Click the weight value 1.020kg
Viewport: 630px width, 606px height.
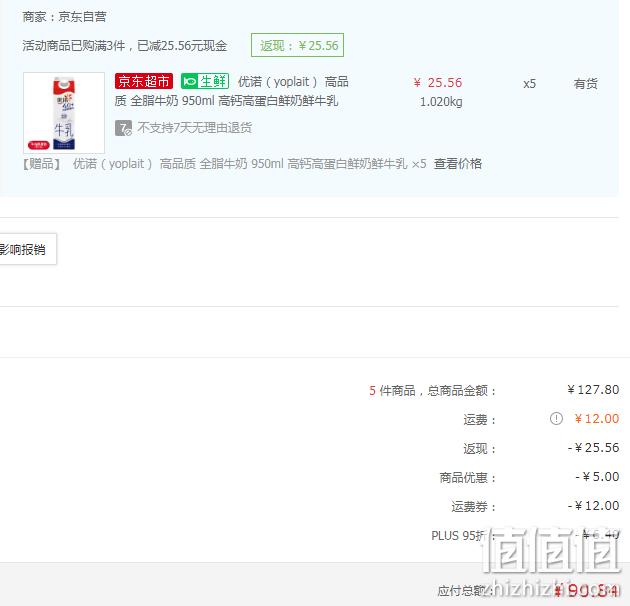[441, 102]
